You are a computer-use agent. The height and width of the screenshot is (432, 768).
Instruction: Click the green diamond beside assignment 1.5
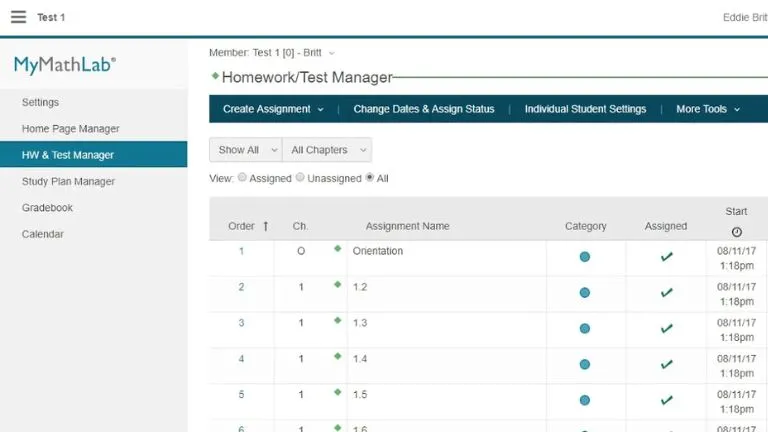tap(337, 392)
